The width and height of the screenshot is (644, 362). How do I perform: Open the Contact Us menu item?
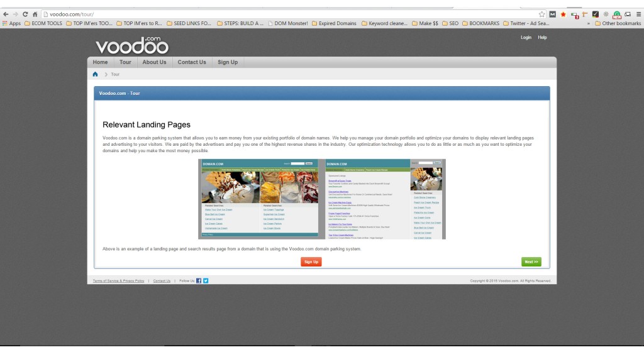click(192, 62)
